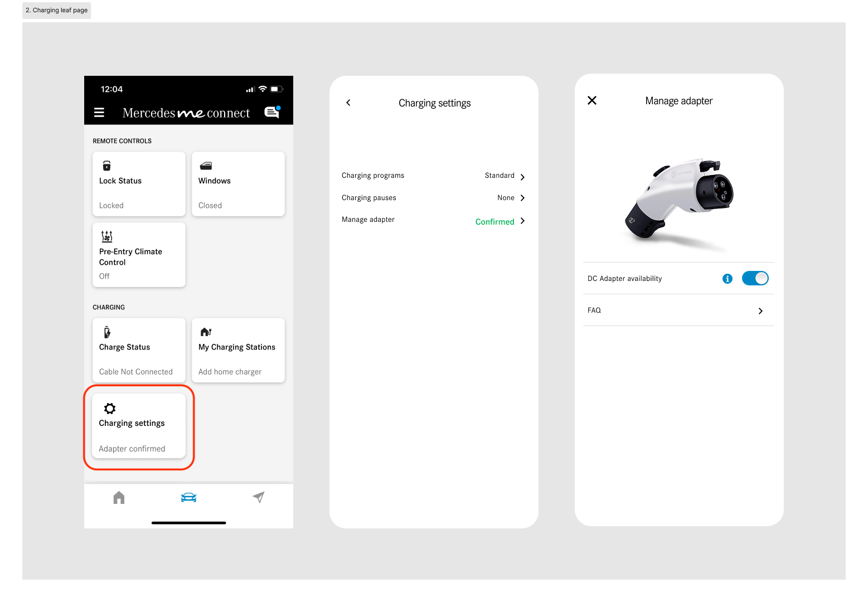Open My Charging Stations card
The width and height of the screenshot is (868, 602).
(x=238, y=350)
